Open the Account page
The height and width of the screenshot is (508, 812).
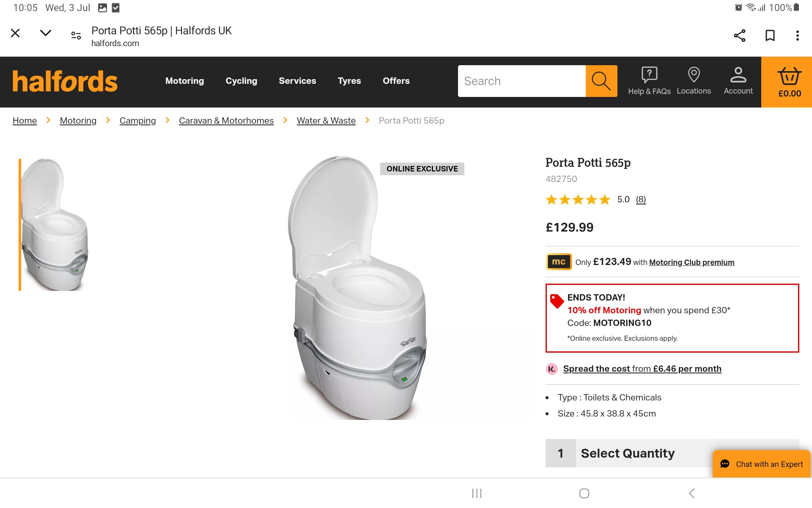click(738, 80)
